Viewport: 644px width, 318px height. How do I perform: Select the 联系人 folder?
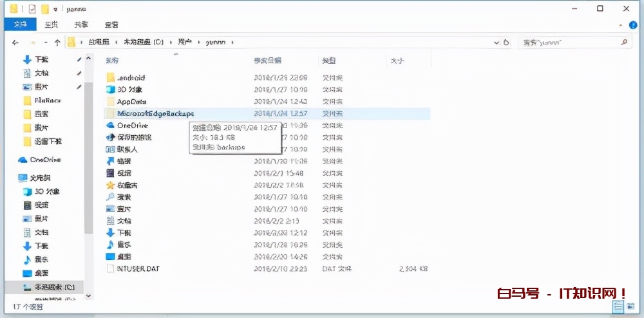pyautogui.click(x=122, y=149)
